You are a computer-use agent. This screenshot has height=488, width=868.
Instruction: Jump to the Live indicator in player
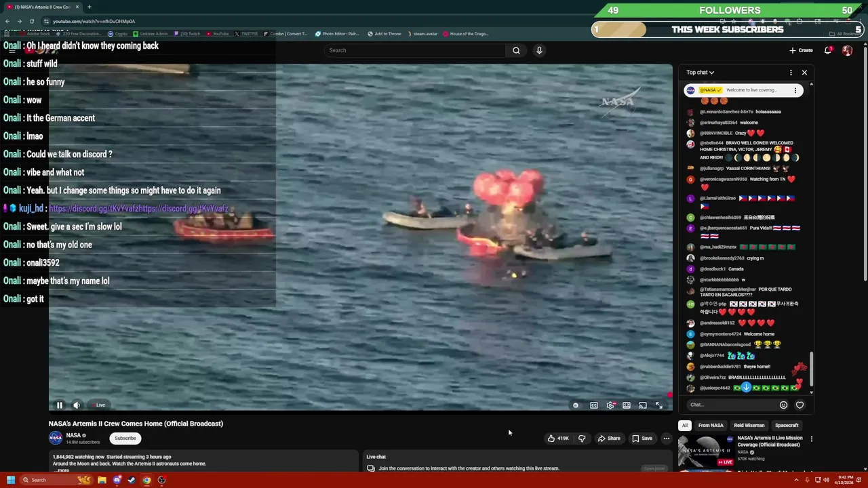[100, 405]
